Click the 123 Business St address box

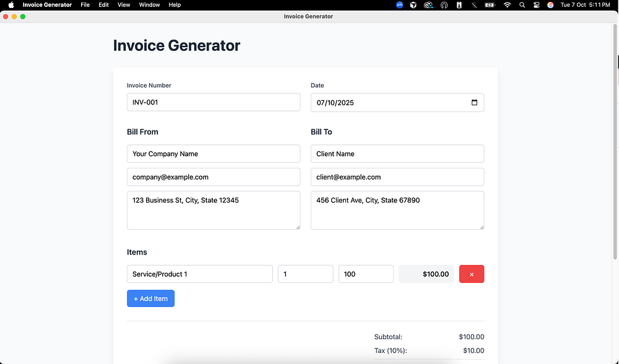pos(214,210)
